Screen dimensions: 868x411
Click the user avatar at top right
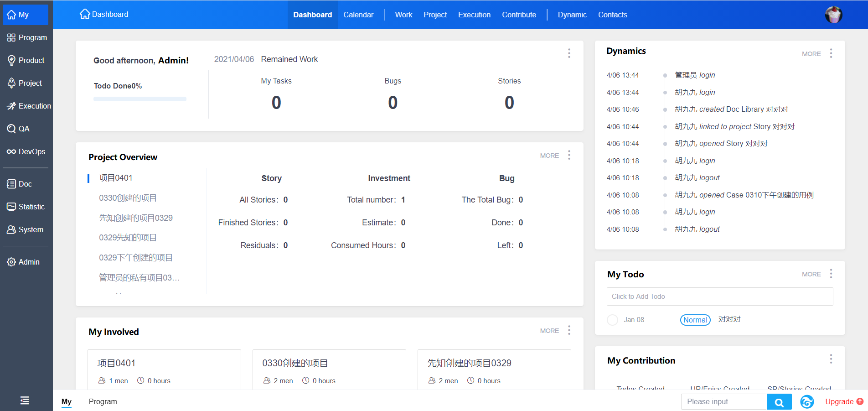833,15
